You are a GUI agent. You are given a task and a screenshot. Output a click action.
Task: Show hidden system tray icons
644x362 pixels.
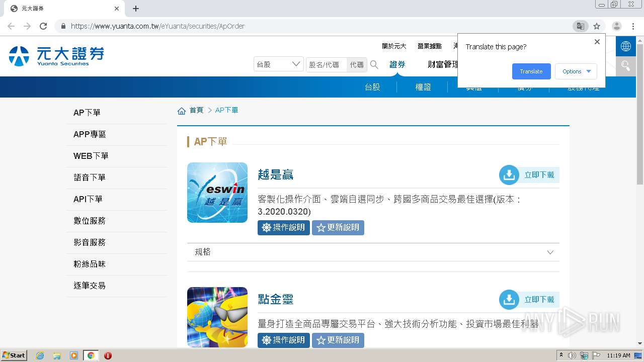click(x=561, y=355)
